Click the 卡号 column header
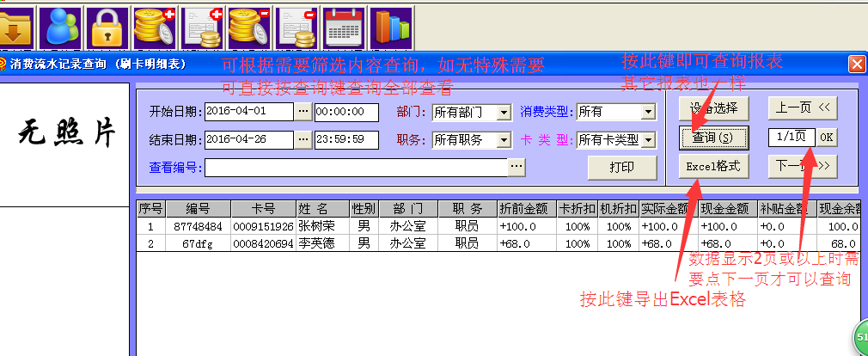This screenshot has height=356, width=868. [x=264, y=209]
